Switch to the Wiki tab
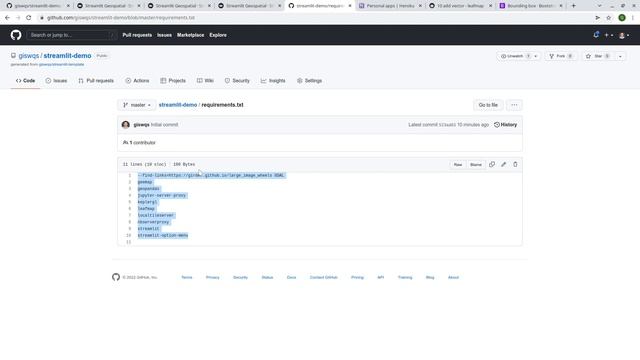 pyautogui.click(x=205, y=81)
